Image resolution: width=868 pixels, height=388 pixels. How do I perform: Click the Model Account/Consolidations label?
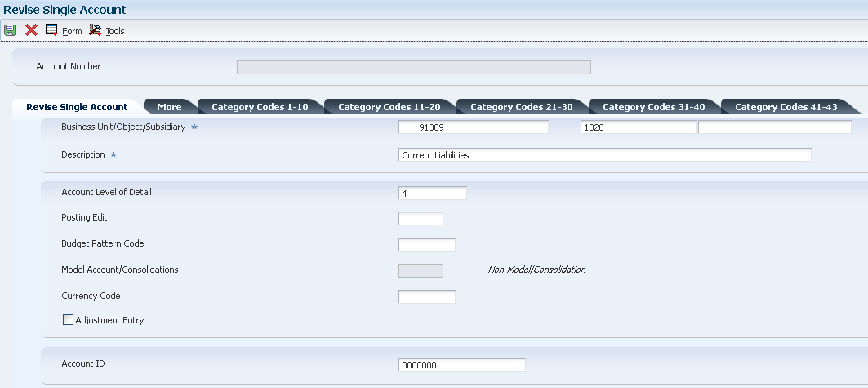coord(119,270)
